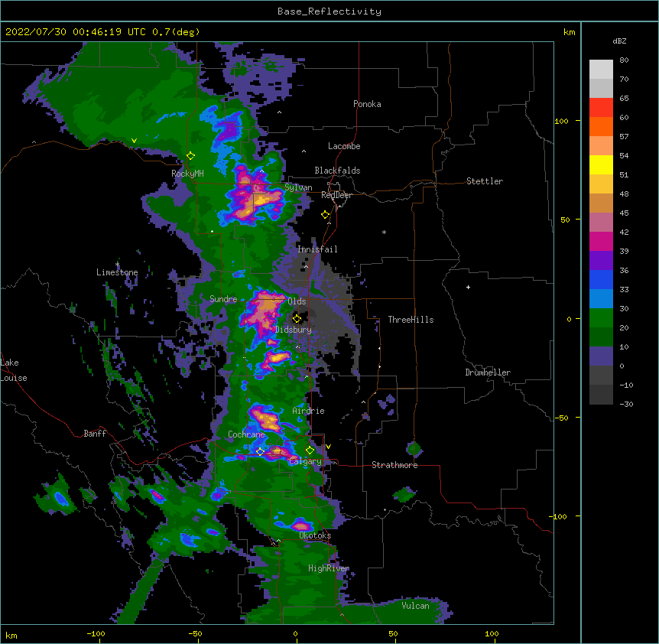Click the Sylvan map label
This screenshot has width=659, height=644.
click(298, 187)
